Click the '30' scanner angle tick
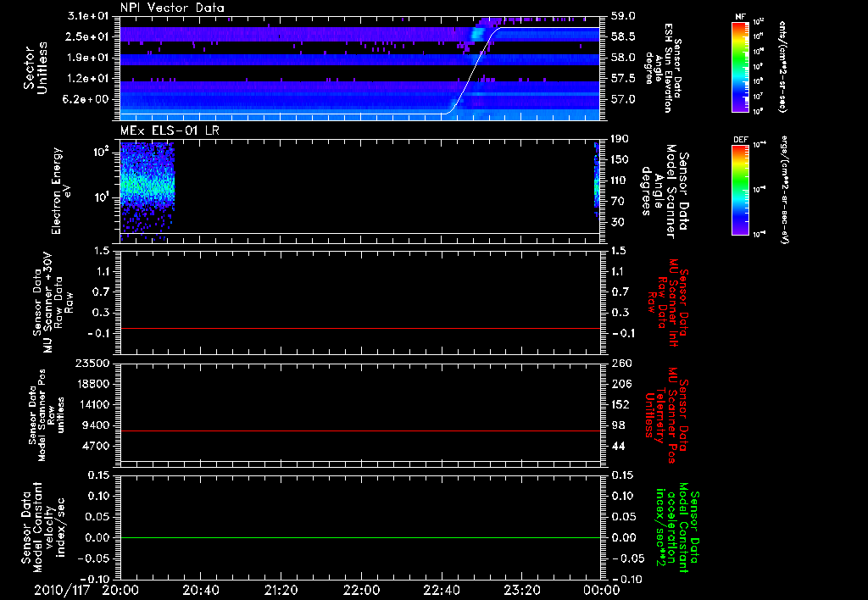Screen dimensions: 868x600 point(620,222)
